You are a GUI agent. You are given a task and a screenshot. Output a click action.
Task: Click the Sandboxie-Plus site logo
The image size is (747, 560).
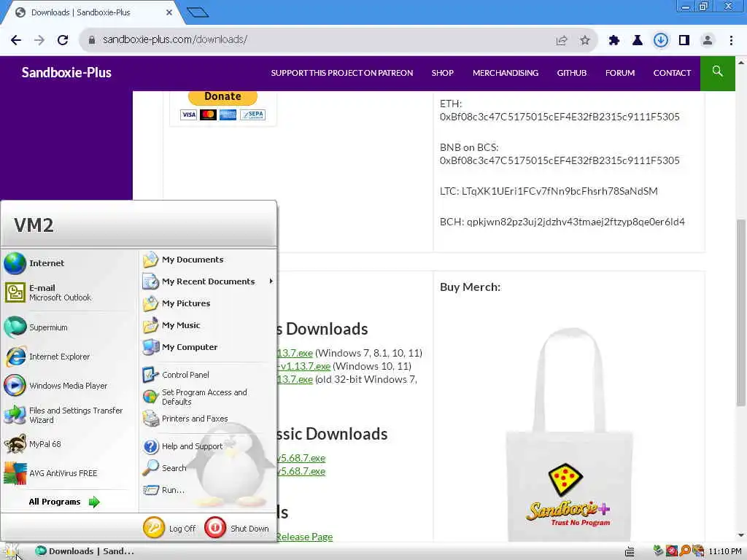(x=66, y=73)
